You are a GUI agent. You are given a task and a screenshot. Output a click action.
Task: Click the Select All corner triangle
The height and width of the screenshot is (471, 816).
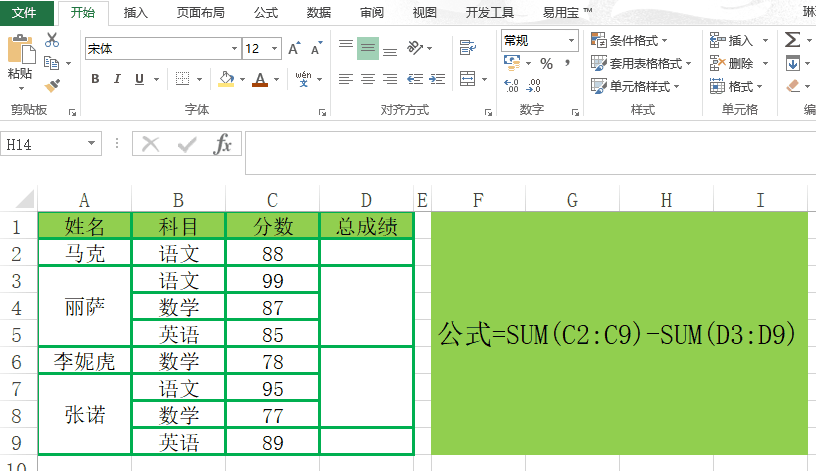24,199
